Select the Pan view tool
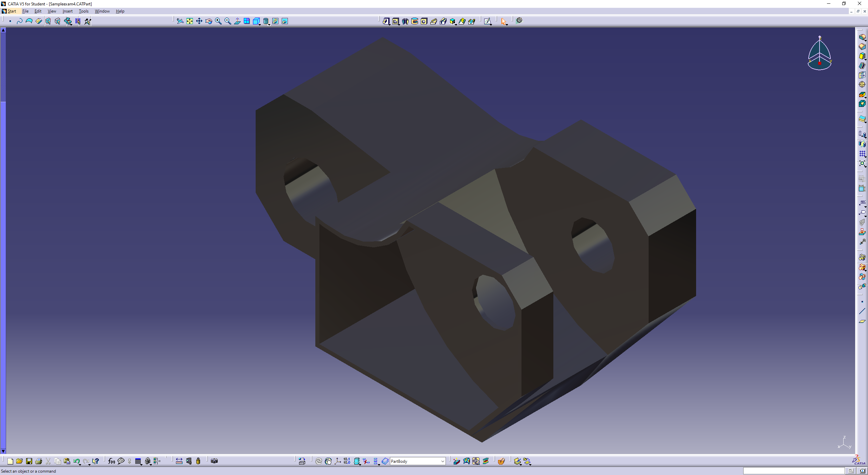 tap(199, 21)
